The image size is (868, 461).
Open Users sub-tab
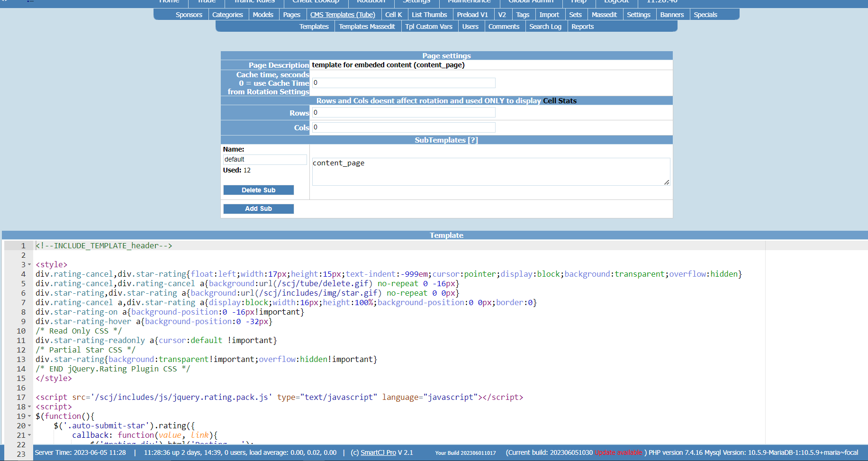[470, 27]
